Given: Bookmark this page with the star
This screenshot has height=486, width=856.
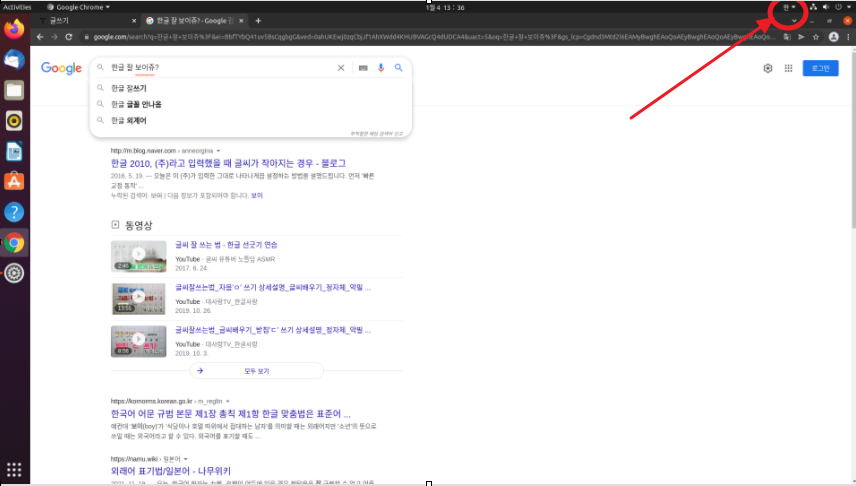Looking at the screenshot, I should 816,37.
